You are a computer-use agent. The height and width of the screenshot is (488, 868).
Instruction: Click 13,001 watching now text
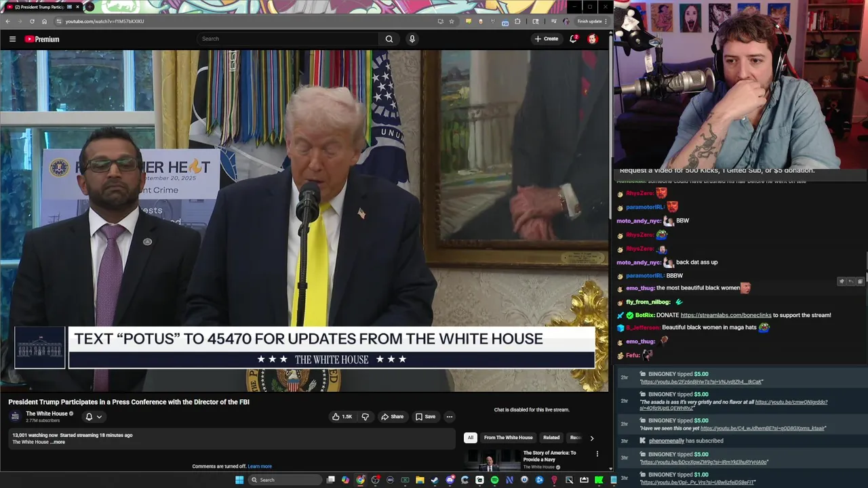pos(35,435)
